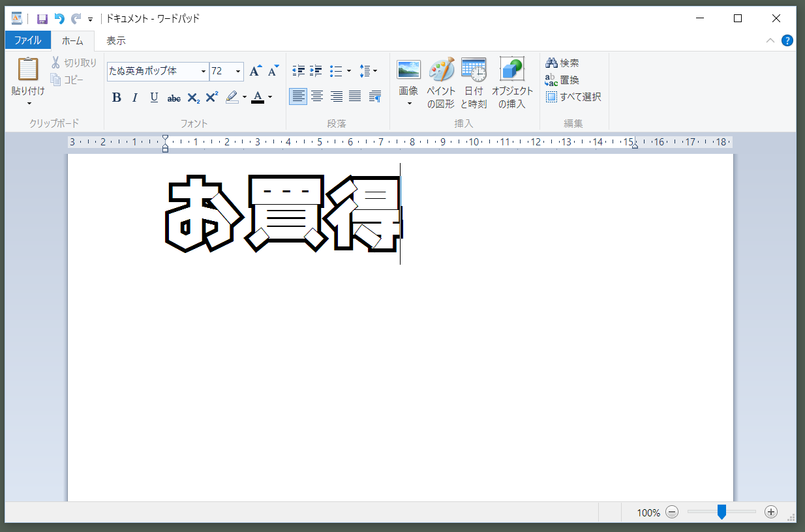Collapse the ribbon with the chevron
805x532 pixels.
[770, 40]
